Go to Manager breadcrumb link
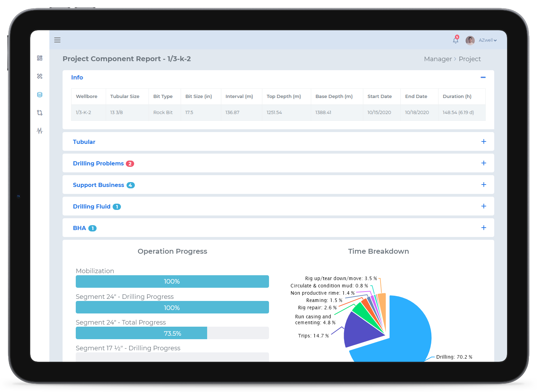The width and height of the screenshot is (538, 392). (x=438, y=59)
